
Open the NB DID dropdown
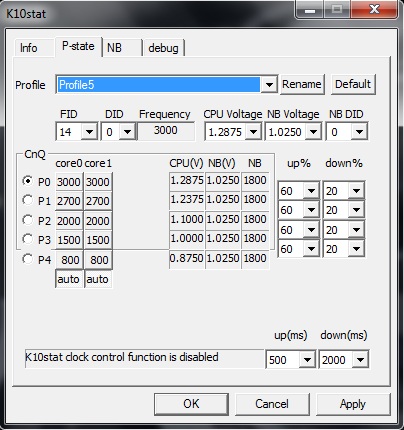pyautogui.click(x=359, y=132)
